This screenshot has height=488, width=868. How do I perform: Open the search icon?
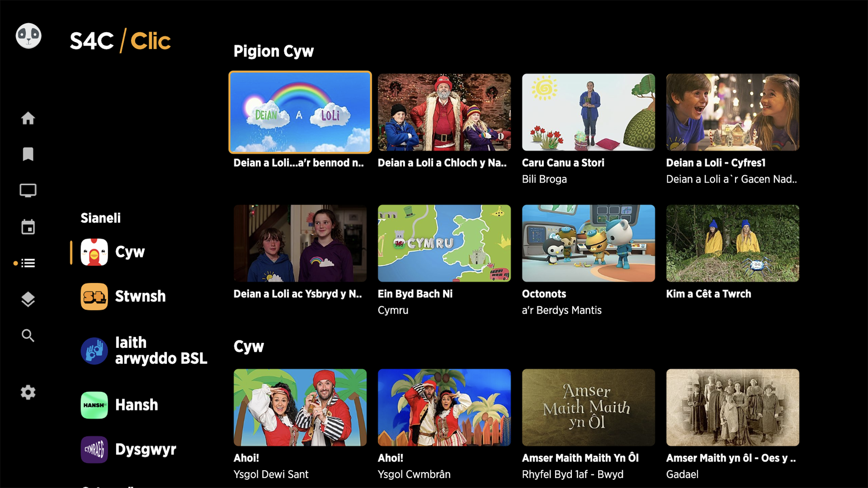click(28, 336)
